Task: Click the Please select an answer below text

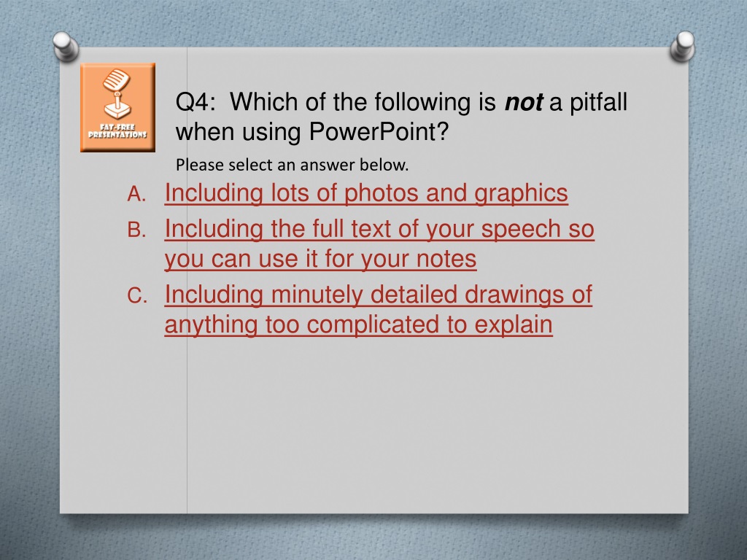Action: [x=292, y=165]
